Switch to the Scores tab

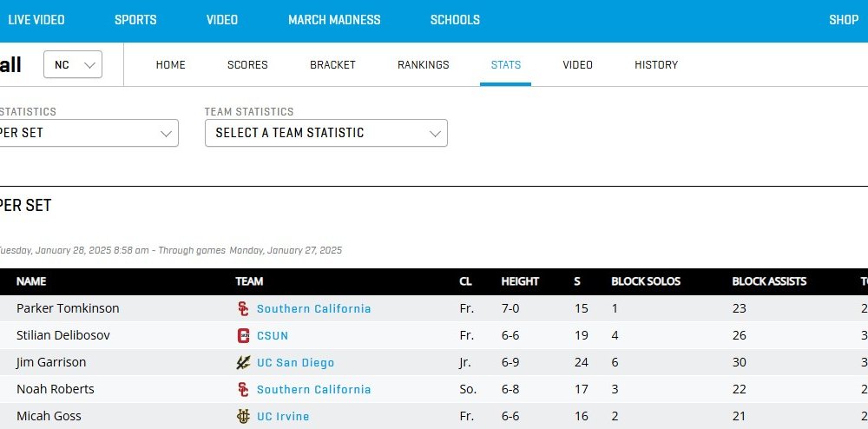(x=247, y=65)
